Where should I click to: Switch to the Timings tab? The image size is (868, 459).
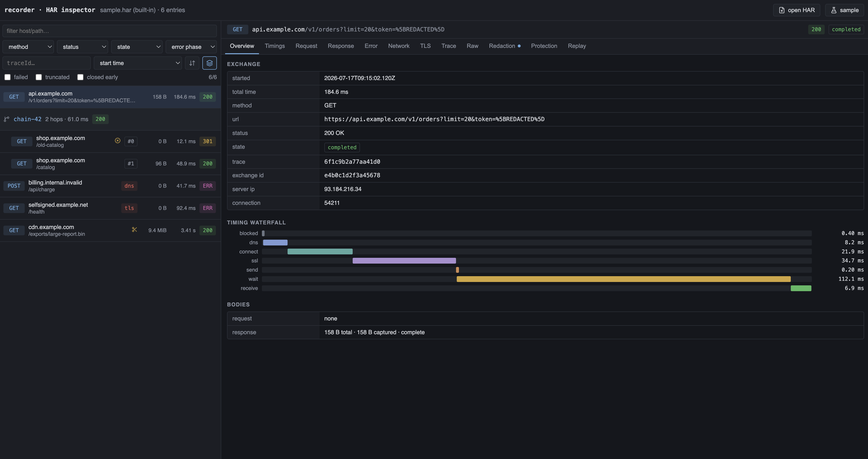(275, 46)
